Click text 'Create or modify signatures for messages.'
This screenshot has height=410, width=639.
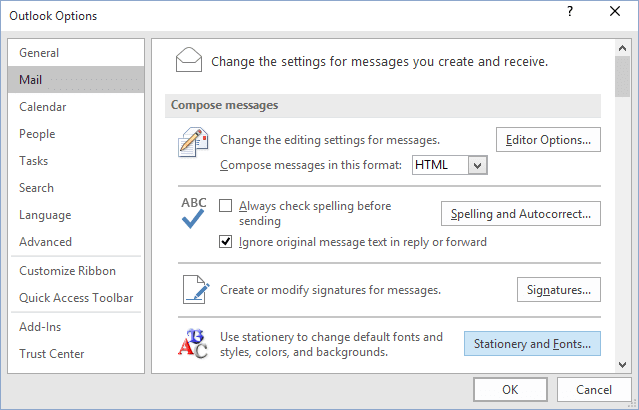coord(331,290)
